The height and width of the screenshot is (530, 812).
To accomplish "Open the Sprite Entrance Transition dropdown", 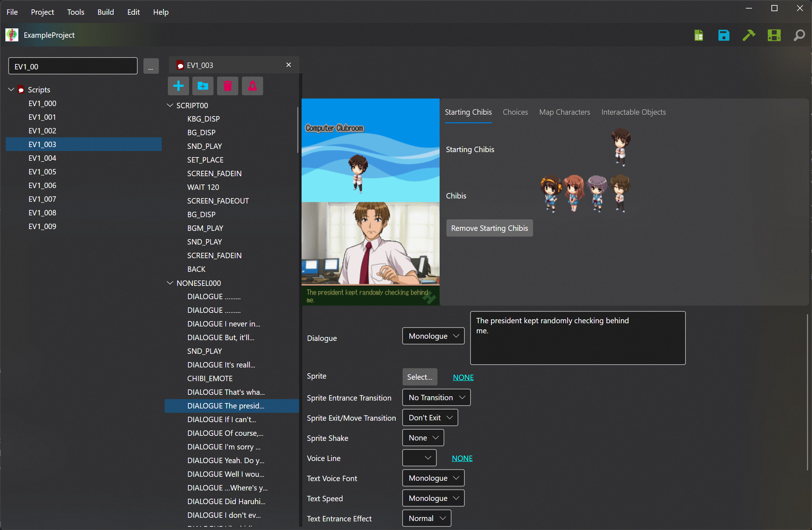I will [436, 397].
